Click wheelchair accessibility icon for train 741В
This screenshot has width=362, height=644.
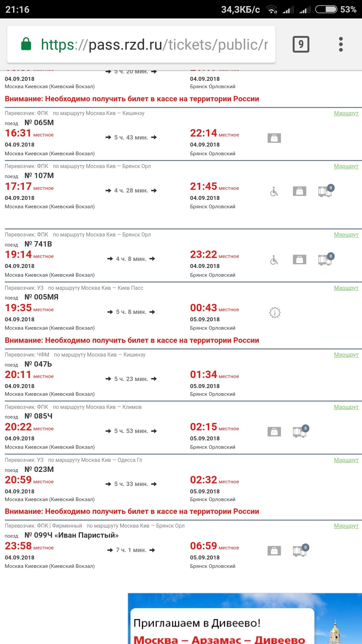click(x=274, y=260)
